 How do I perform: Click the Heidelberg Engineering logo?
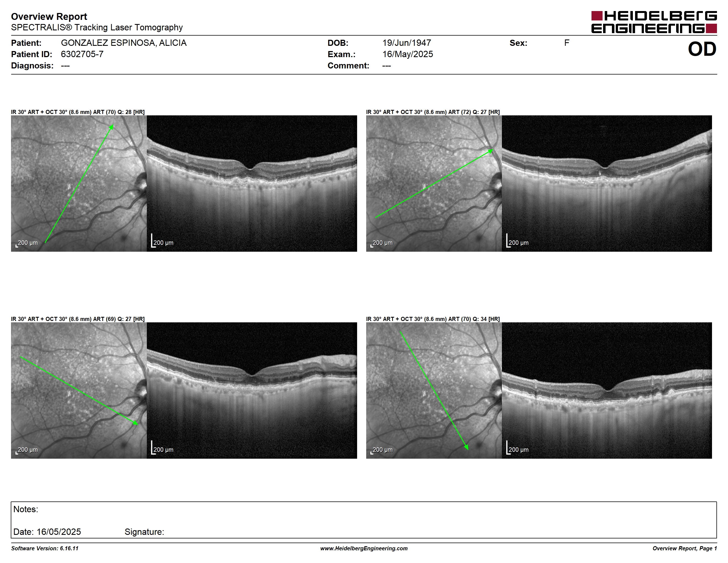pyautogui.click(x=654, y=22)
